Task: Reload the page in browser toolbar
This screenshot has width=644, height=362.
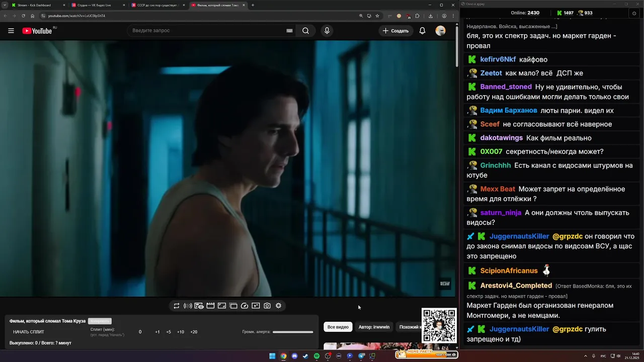Action: coord(23,16)
